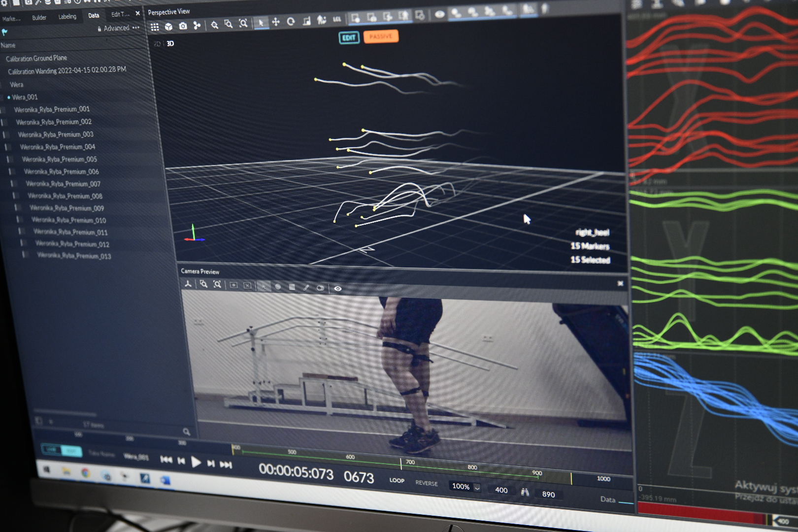Select take Weronika_Ryba_Premium_003
This screenshot has height=532, width=798.
click(x=56, y=134)
